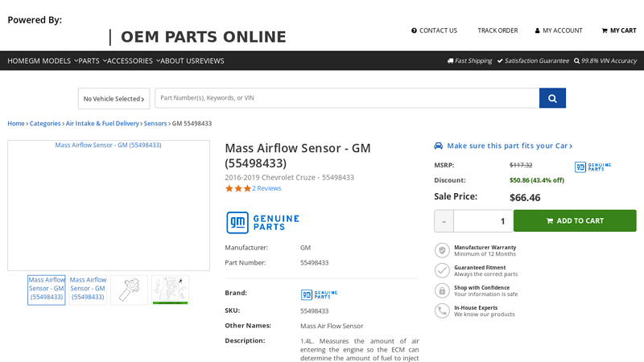
Task: Click the 2016-2019 Chevrolet Cruze subtitle
Action: coord(289,178)
